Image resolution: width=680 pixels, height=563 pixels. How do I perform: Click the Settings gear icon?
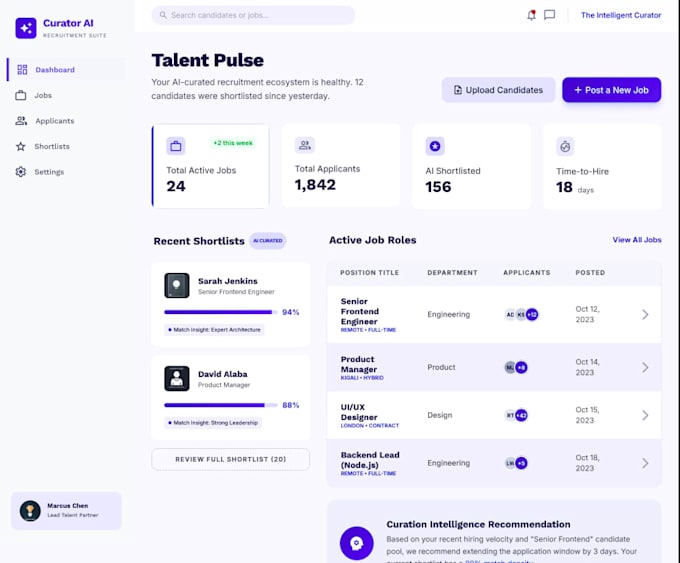[21, 172]
